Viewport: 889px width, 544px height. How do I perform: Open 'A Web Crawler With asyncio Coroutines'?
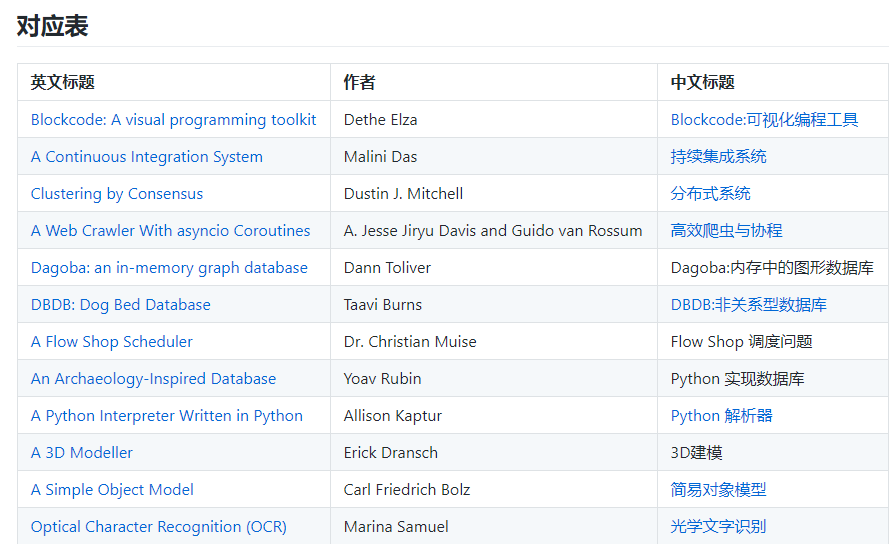pyautogui.click(x=170, y=231)
